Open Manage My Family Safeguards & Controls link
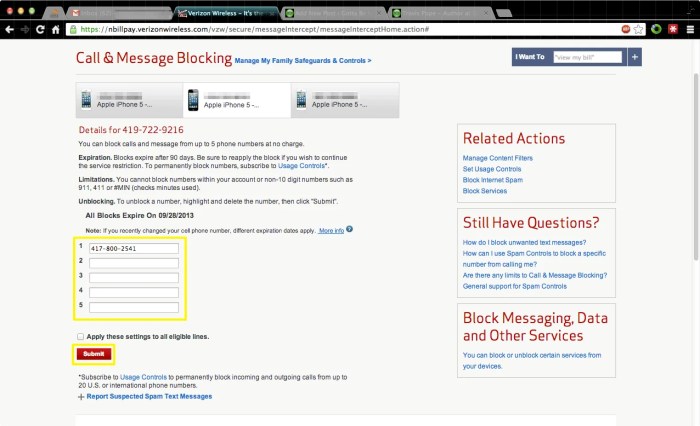This screenshot has height=426, width=700. [303, 60]
